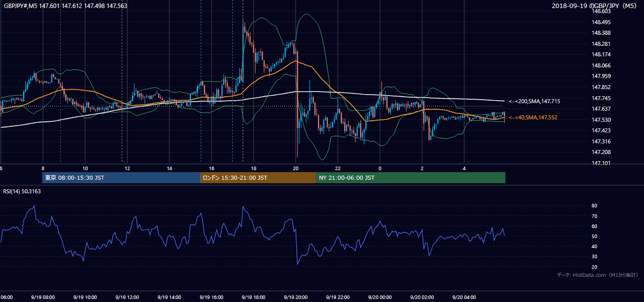Click hour label 14 below price chart

coord(170,168)
